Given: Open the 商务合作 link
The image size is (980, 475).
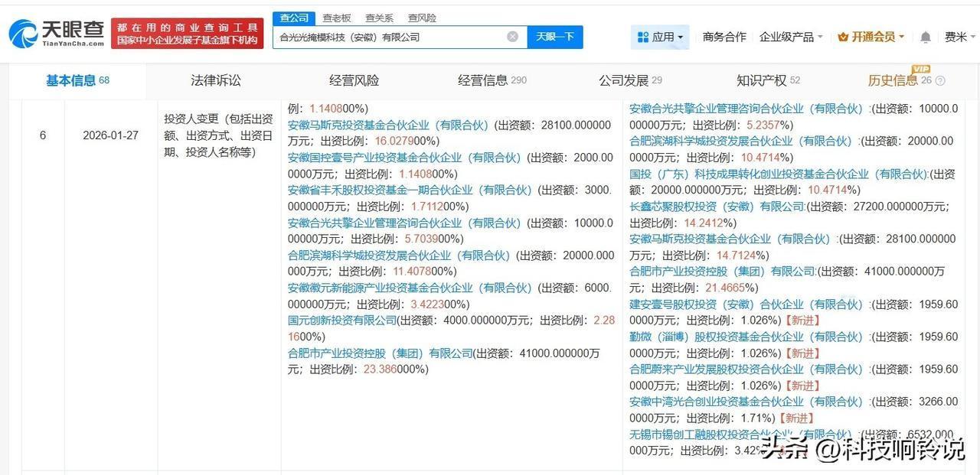Looking at the screenshot, I should click(724, 37).
